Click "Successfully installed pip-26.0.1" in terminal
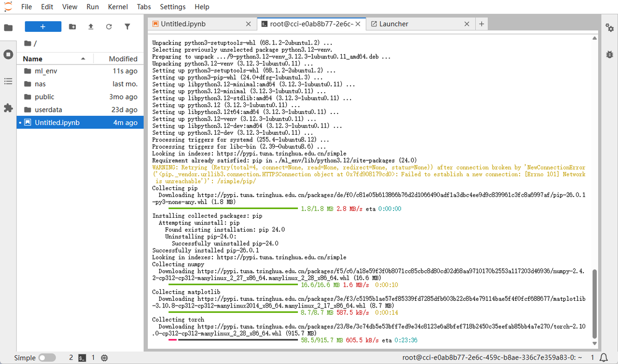 206,251
